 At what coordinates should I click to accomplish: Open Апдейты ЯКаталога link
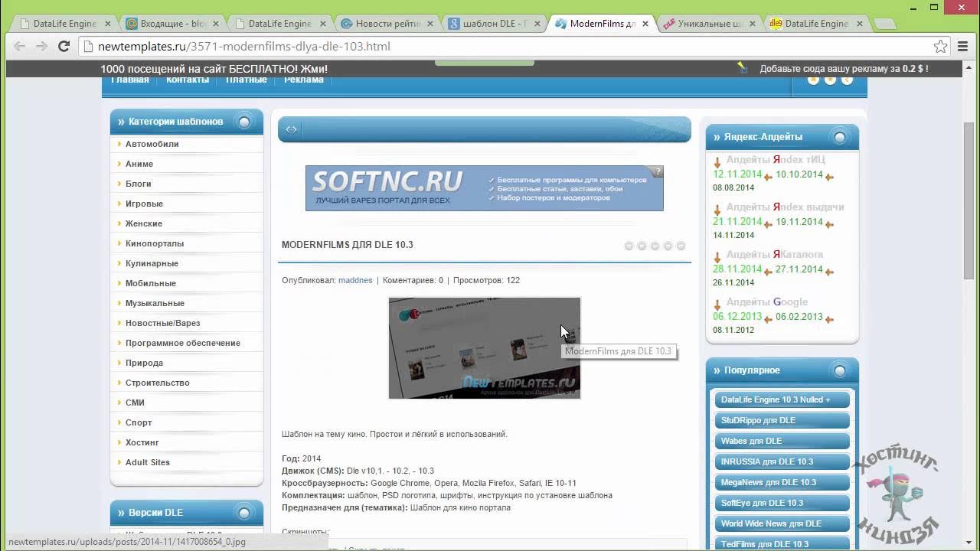click(x=775, y=255)
